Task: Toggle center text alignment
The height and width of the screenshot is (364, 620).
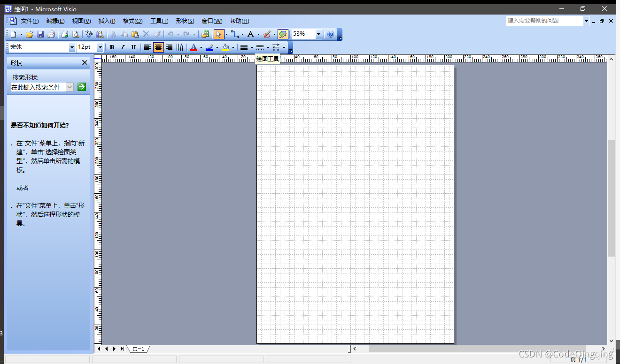Action: click(158, 47)
